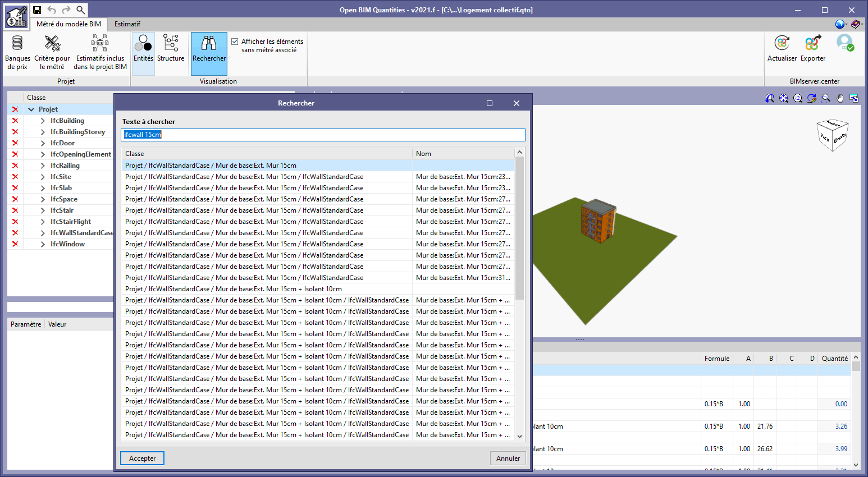Open the BIMserver.center user account icon
The image size is (868, 477).
(845, 43)
